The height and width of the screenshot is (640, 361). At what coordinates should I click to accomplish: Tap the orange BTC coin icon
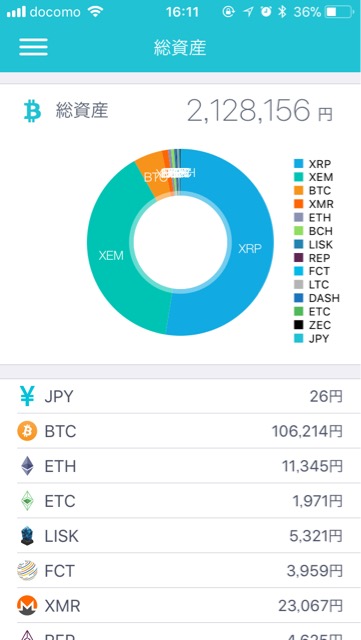click(27, 431)
